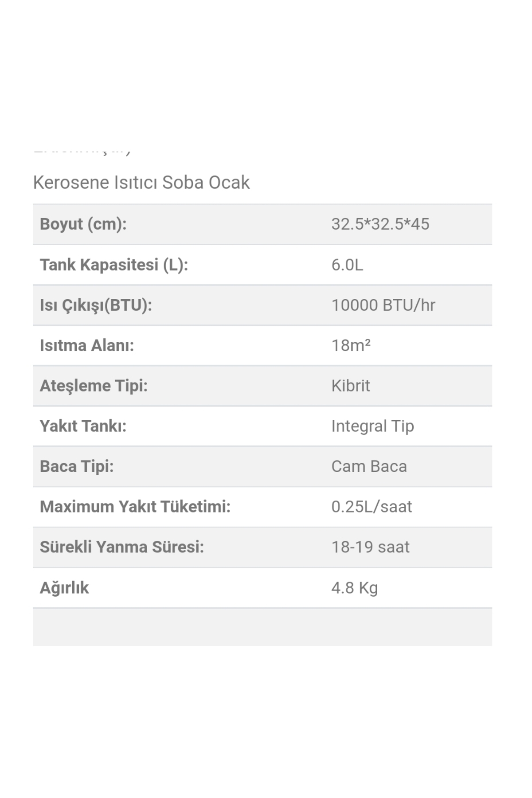Select the "Isıtma Alanı:" label
Image resolution: width=532 pixels, height=798 pixels.
[87, 345]
